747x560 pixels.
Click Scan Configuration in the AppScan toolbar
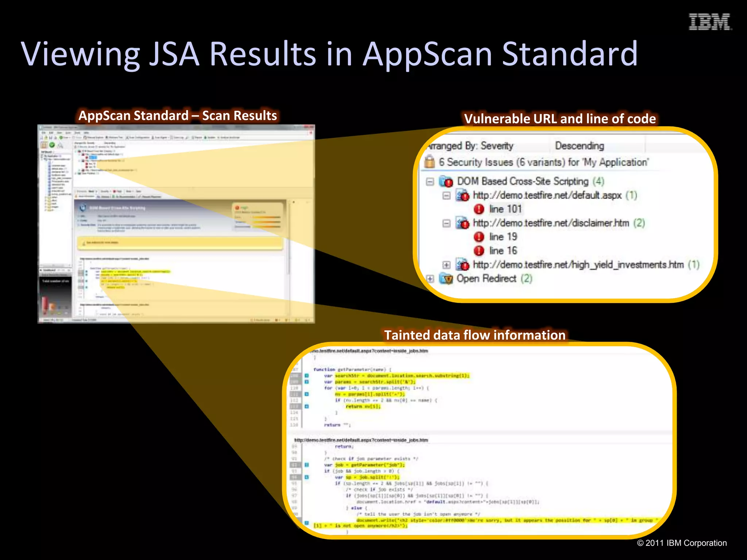(x=138, y=137)
